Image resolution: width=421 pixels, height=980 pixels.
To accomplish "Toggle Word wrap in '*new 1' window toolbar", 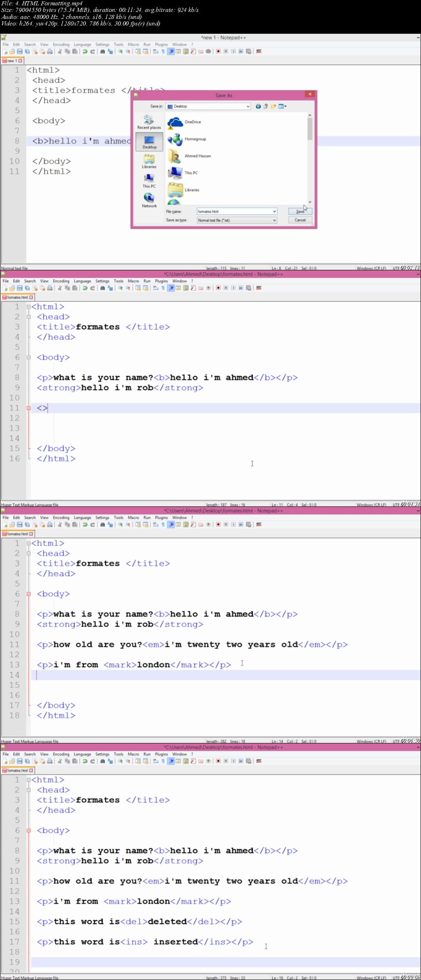I will coord(155,51).
